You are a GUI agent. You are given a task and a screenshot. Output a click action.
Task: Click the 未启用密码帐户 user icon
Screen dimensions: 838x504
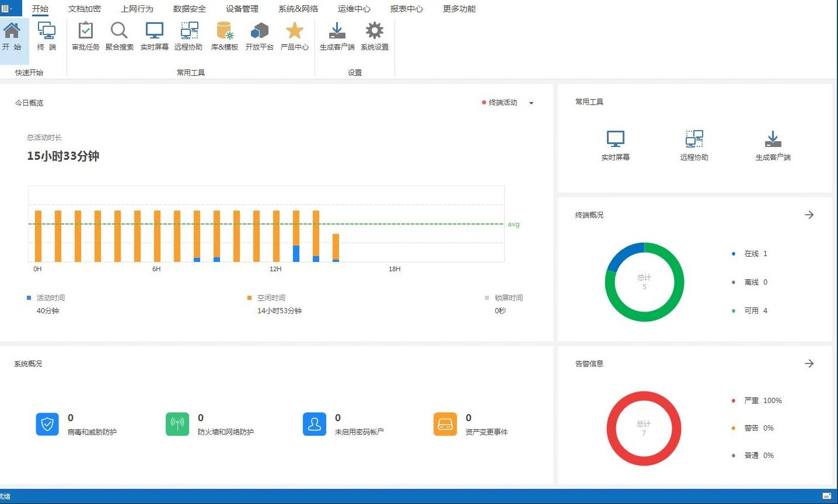(x=315, y=424)
